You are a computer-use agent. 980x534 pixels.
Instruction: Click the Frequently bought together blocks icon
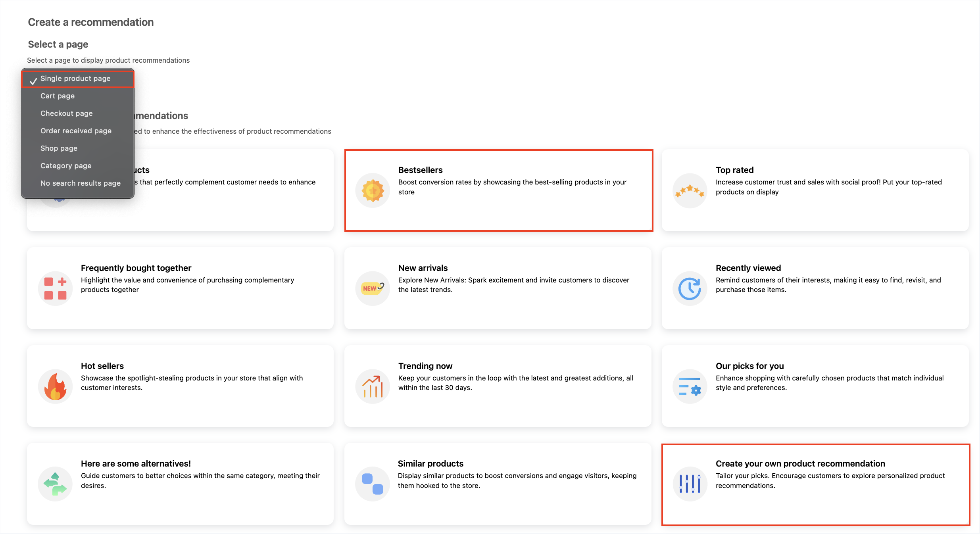click(55, 288)
